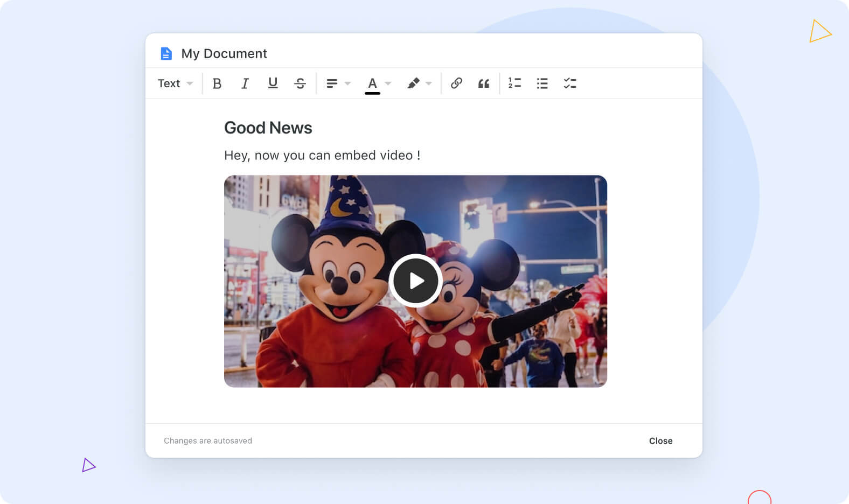Image resolution: width=849 pixels, height=504 pixels.
Task: Create a bulleted list
Action: tap(542, 83)
